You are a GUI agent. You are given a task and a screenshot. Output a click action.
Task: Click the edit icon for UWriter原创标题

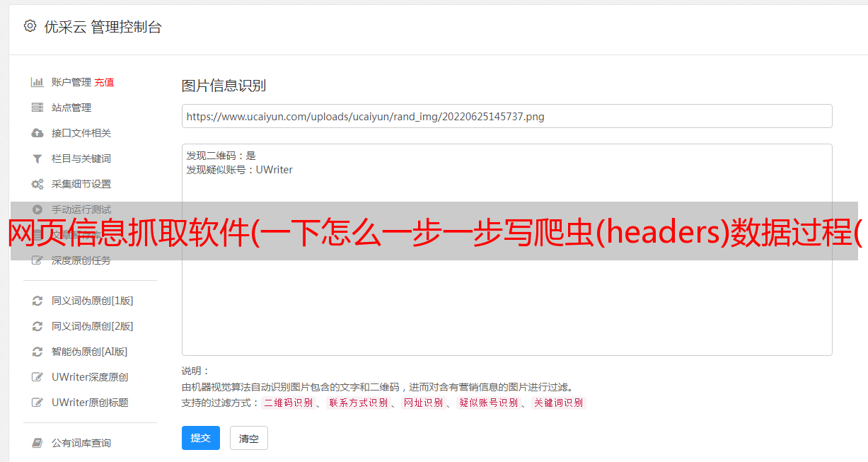coord(37,403)
